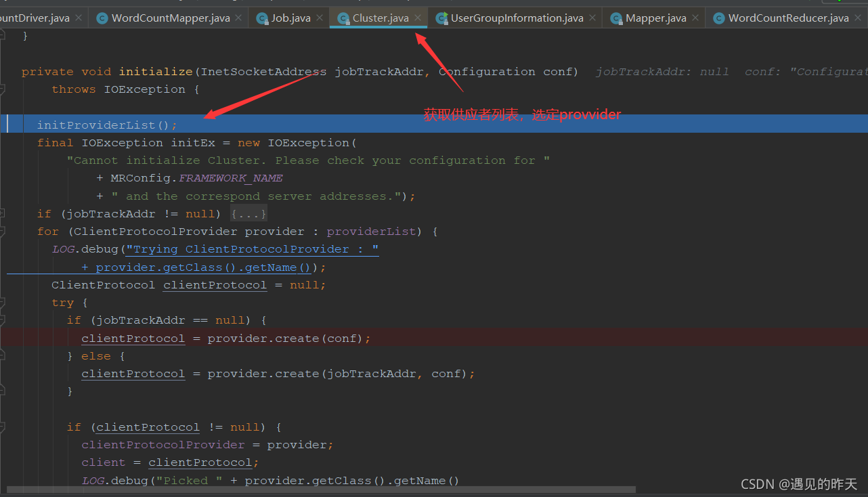Click the providerList variable in the for loop
Screen dimensions: 868x497
click(371, 232)
